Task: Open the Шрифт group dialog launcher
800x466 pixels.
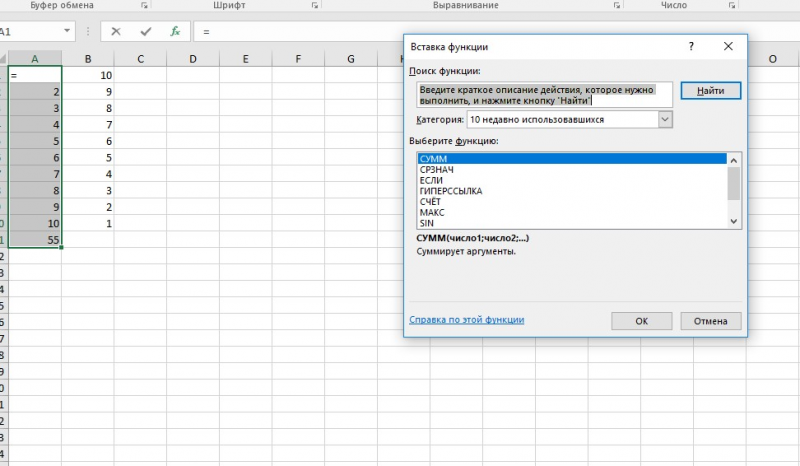Action: tap(315, 5)
